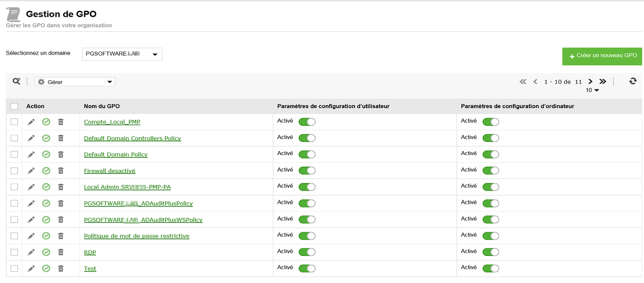This screenshot has width=644, height=283.
Task: Delete the Default Domain Controllers Policy
Action: pos(61,138)
